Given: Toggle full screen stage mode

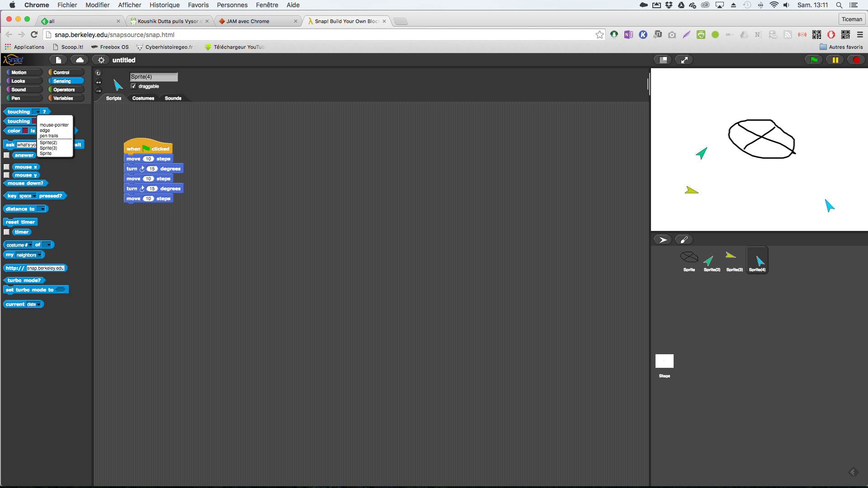Looking at the screenshot, I should [684, 60].
